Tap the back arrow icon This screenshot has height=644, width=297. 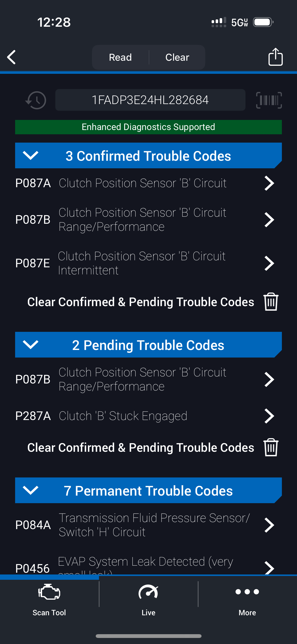(x=12, y=57)
